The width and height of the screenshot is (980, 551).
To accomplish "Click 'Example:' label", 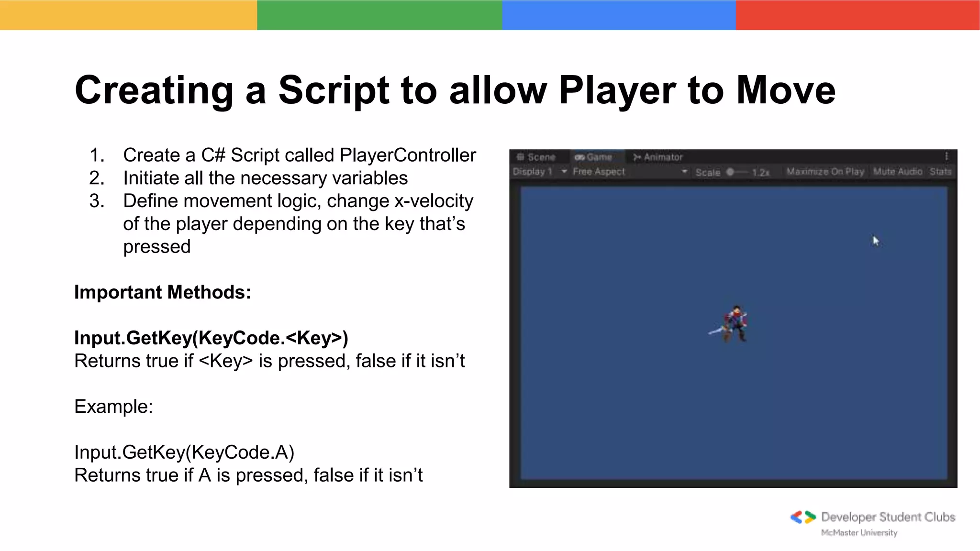I will [113, 407].
